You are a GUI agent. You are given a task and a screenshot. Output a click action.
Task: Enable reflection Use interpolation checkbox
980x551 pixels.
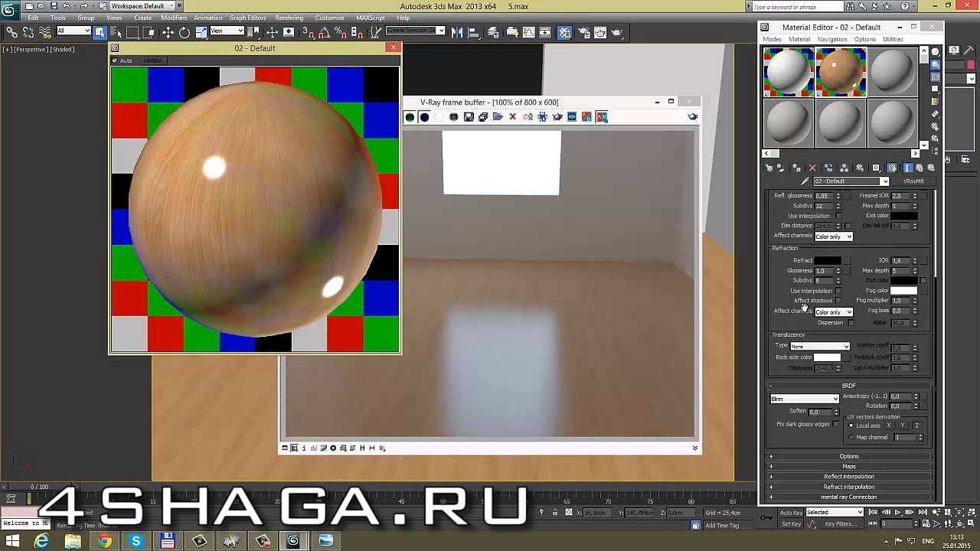[838, 216]
